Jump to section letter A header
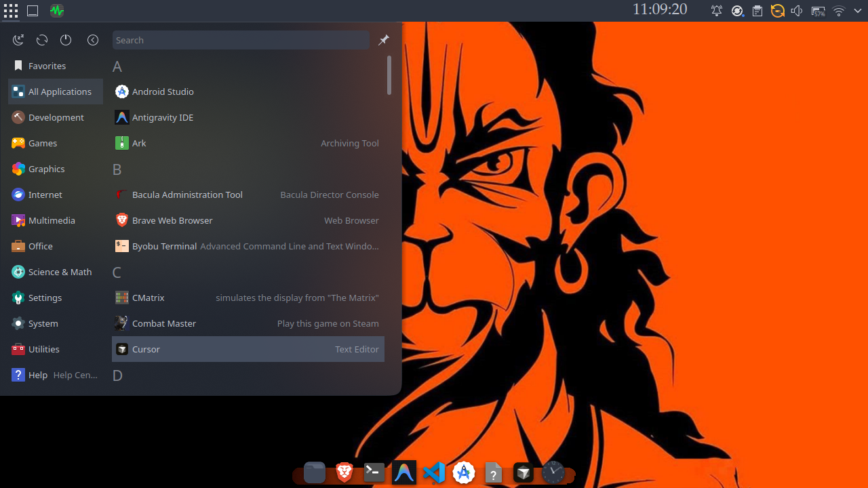 117,66
